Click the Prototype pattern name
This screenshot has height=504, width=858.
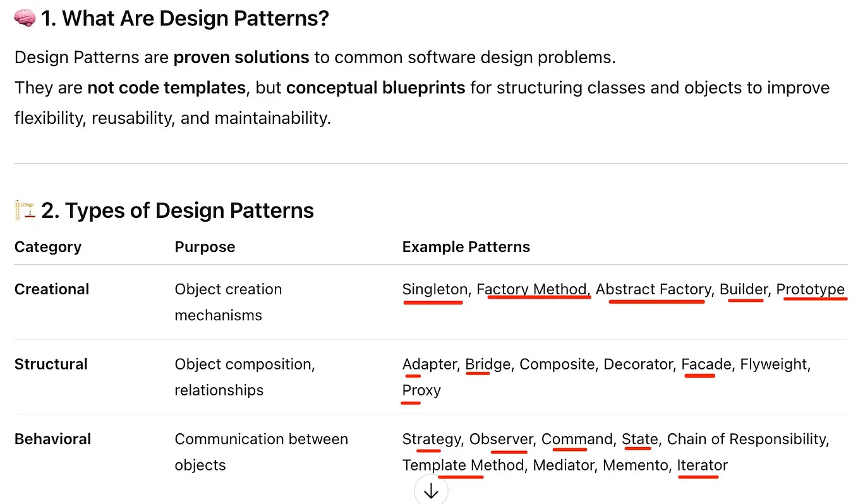point(811,289)
